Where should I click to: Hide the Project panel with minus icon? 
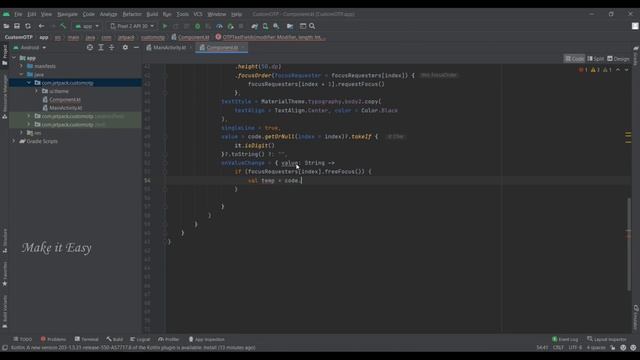coord(136,47)
